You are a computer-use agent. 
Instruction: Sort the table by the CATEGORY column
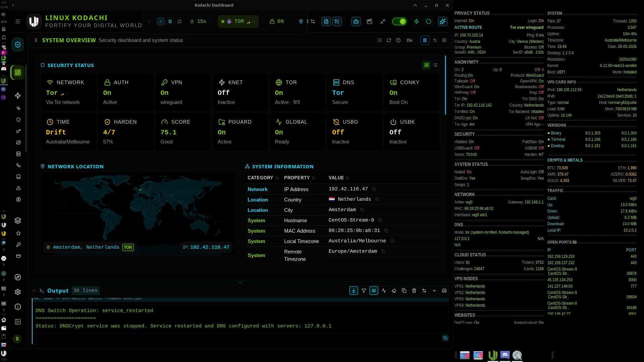coord(263,178)
